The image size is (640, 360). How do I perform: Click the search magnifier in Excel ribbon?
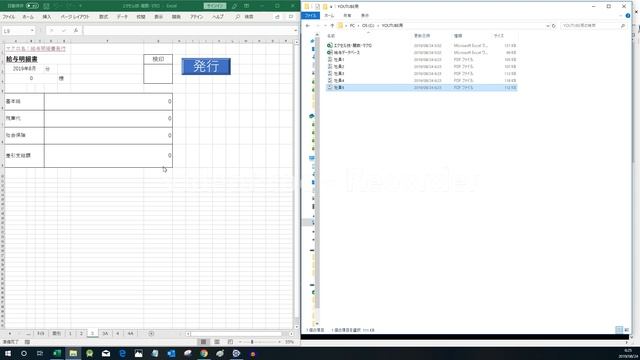(x=237, y=17)
